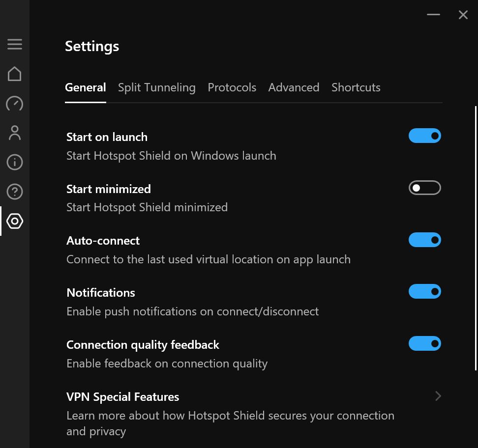The width and height of the screenshot is (478, 448).
Task: Open help via the question mark icon
Action: click(x=15, y=192)
